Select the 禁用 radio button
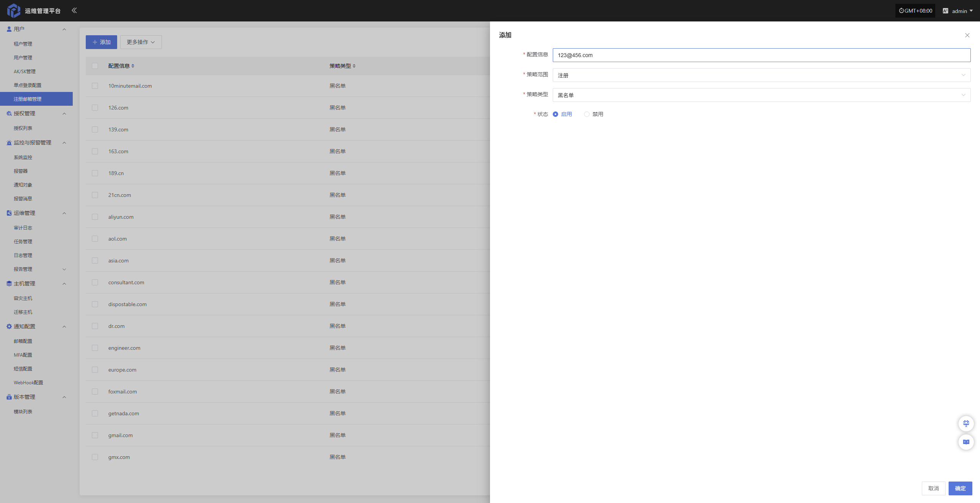Image resolution: width=980 pixels, height=503 pixels. 586,114
